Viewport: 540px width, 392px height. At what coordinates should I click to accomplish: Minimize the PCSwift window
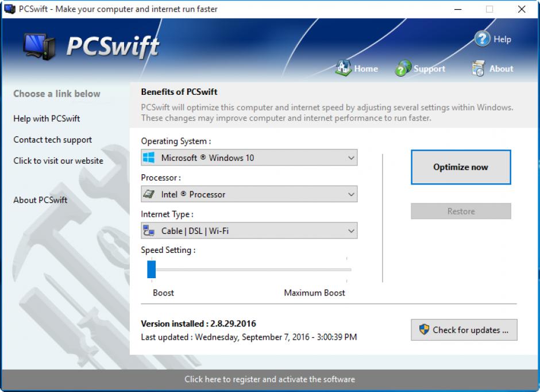pyautogui.click(x=458, y=9)
